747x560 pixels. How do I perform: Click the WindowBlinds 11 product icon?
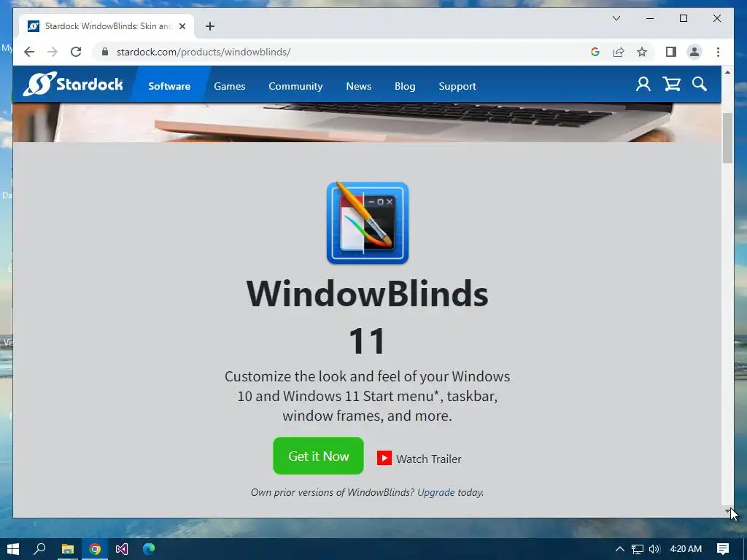[x=368, y=223]
